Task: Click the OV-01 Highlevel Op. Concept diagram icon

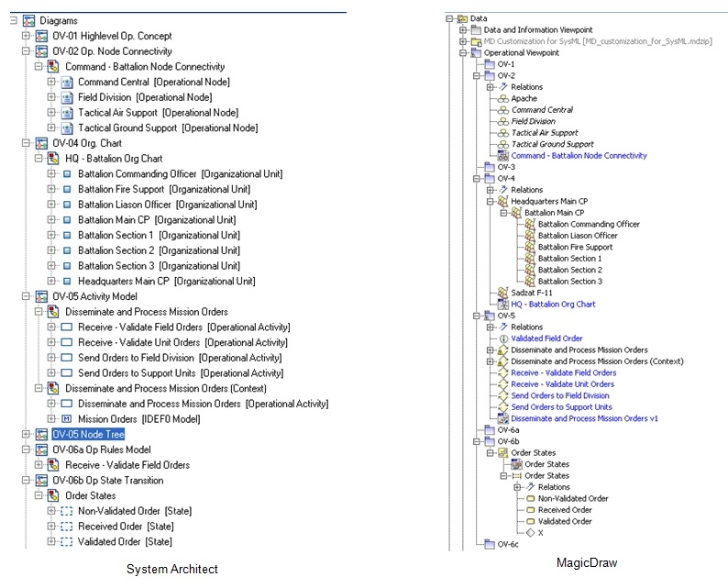Action: [x=41, y=36]
